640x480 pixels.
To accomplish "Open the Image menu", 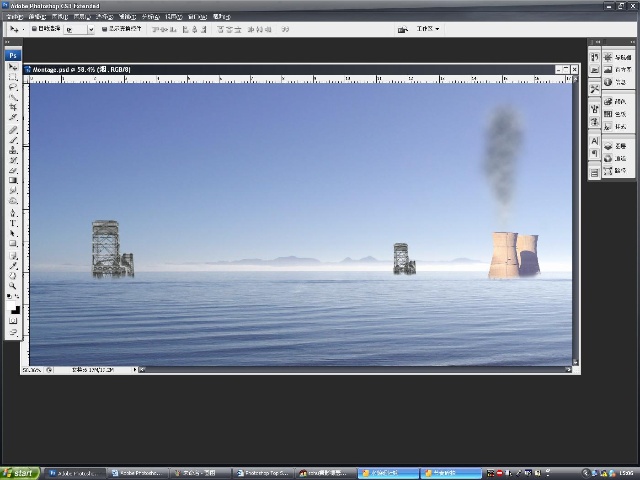I will (x=60, y=17).
